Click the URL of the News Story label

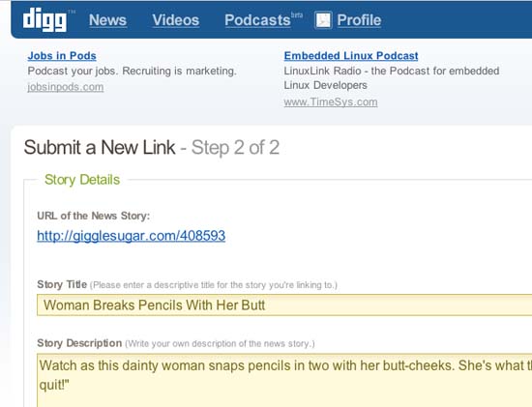click(x=93, y=216)
